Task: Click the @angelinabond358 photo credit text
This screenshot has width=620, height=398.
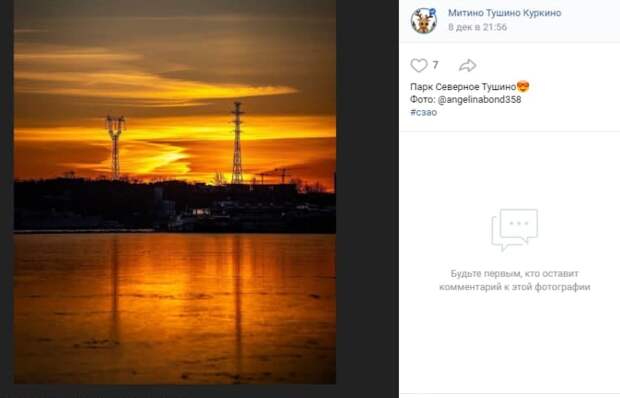Action: 479,100
